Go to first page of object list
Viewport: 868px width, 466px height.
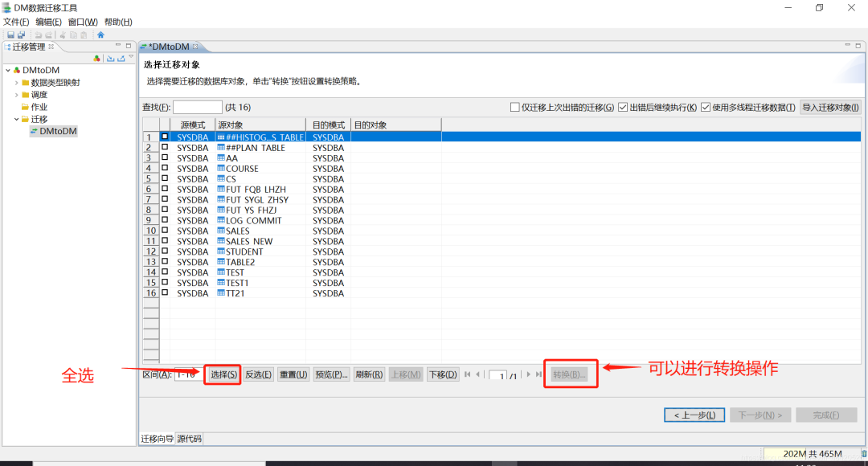[x=468, y=374]
